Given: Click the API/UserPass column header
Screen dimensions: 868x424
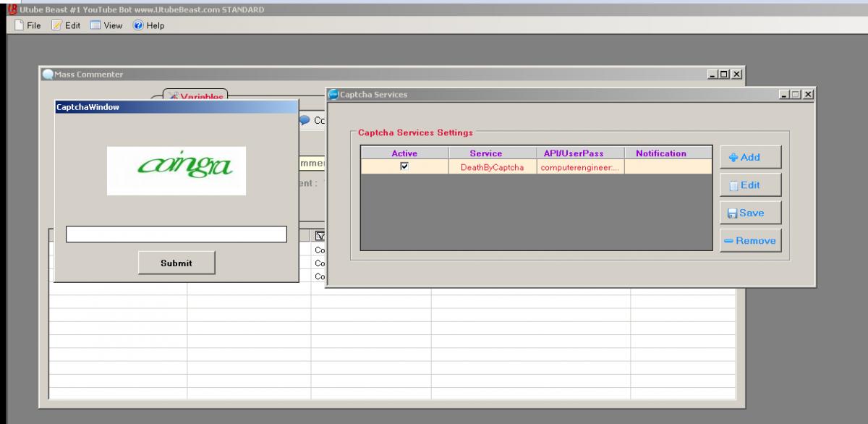Looking at the screenshot, I should (x=581, y=153).
